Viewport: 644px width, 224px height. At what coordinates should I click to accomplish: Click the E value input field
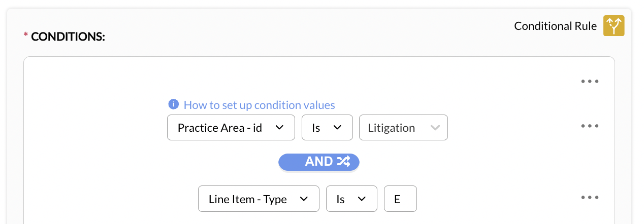coord(400,199)
